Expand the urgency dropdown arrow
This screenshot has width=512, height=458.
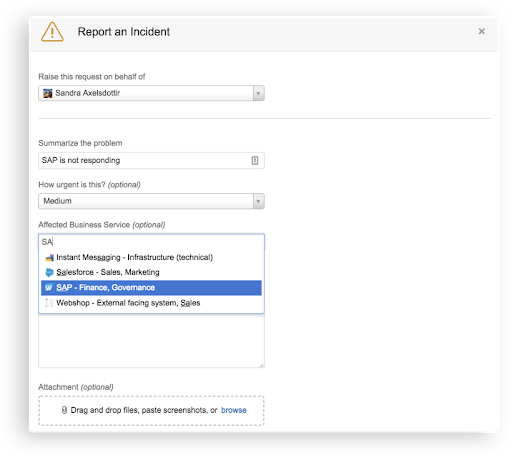[258, 201]
